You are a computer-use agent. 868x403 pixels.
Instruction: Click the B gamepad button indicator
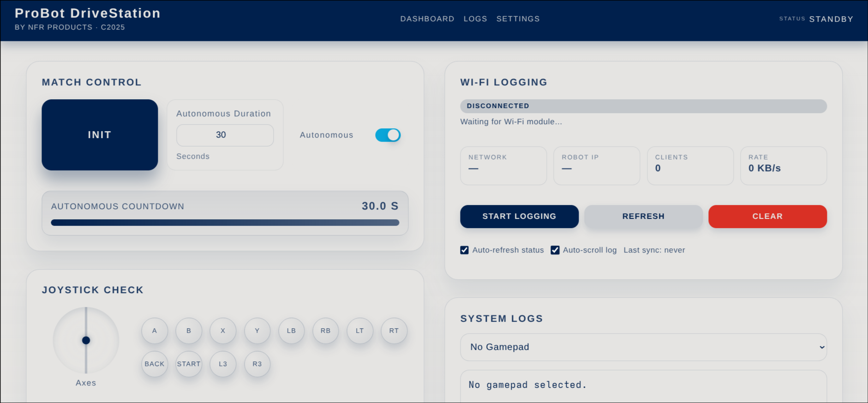[x=189, y=331]
